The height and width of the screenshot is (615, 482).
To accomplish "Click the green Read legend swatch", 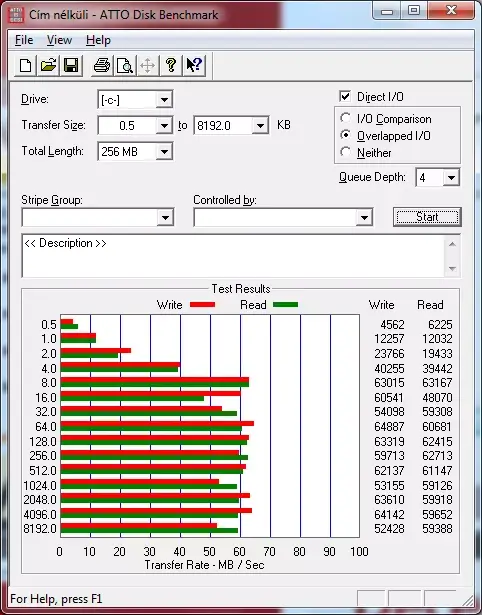I will pyautogui.click(x=286, y=304).
